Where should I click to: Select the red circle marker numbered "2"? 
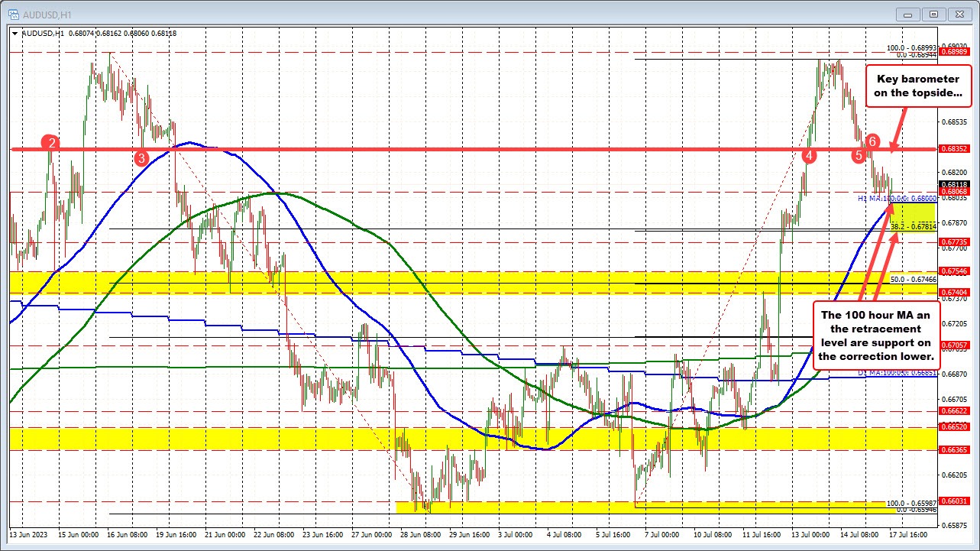(x=51, y=143)
